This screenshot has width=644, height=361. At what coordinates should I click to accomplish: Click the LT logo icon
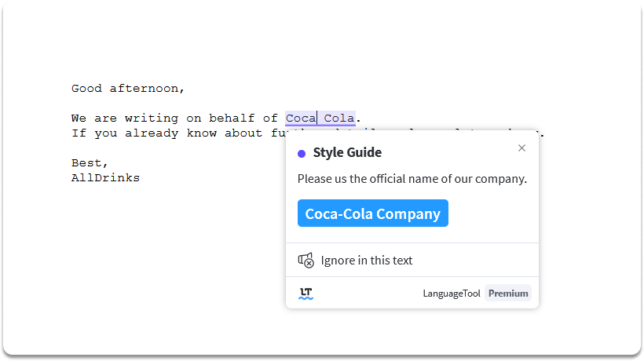point(306,294)
